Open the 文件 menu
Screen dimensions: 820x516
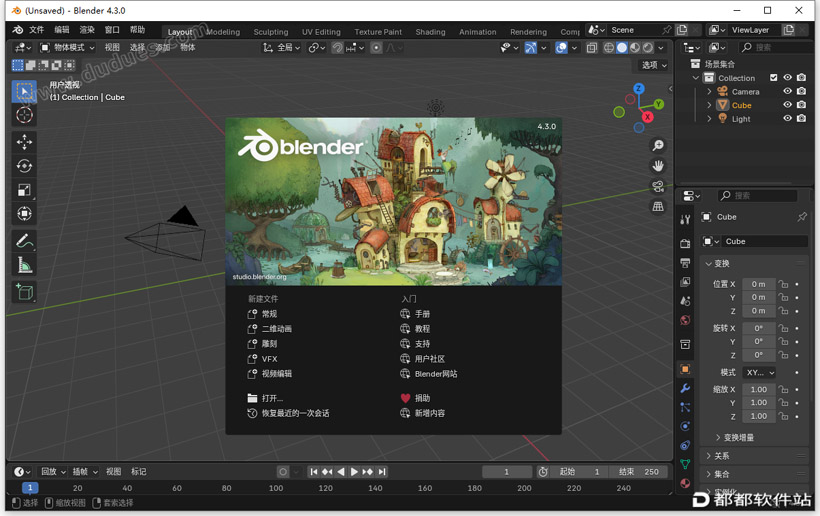point(36,30)
